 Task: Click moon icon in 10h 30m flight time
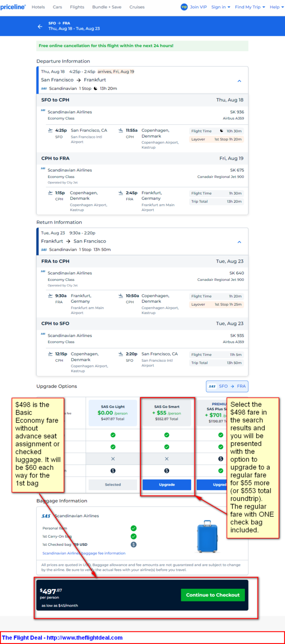point(222,131)
